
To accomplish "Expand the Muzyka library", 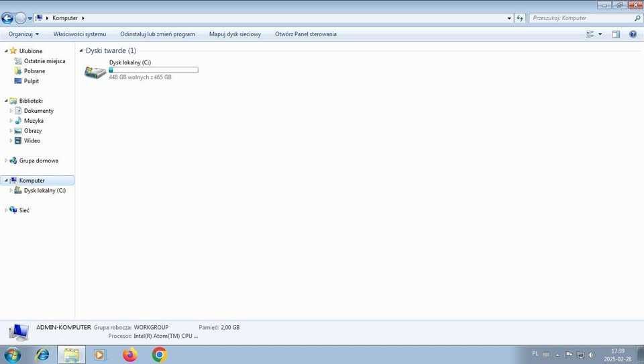I will click(11, 120).
